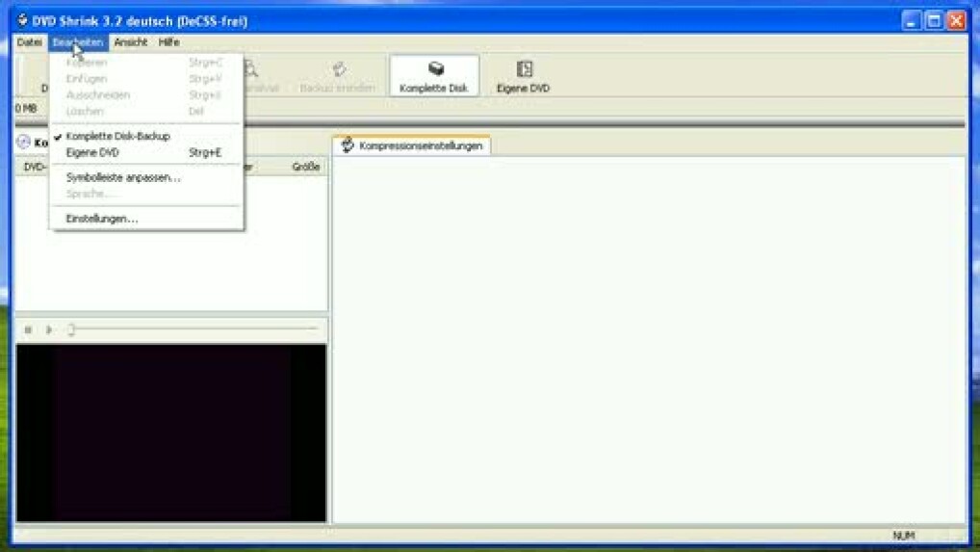
Task: Click the Größe column header
Action: coord(305,168)
